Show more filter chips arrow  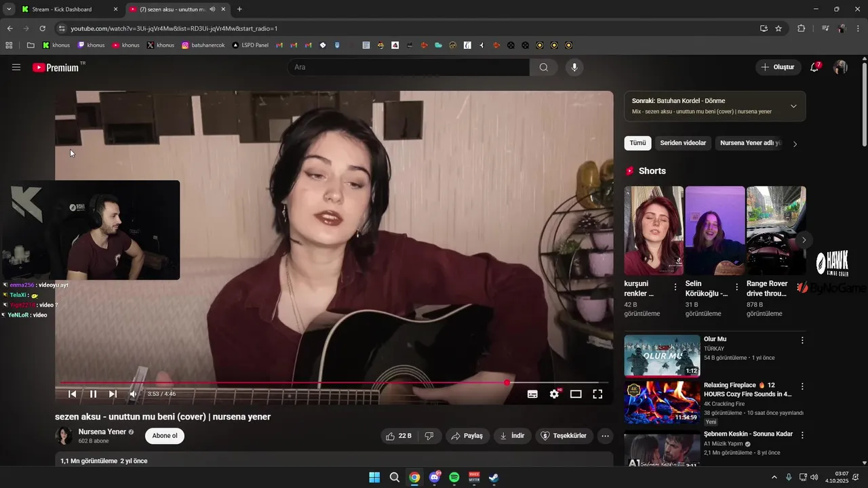[795, 144]
